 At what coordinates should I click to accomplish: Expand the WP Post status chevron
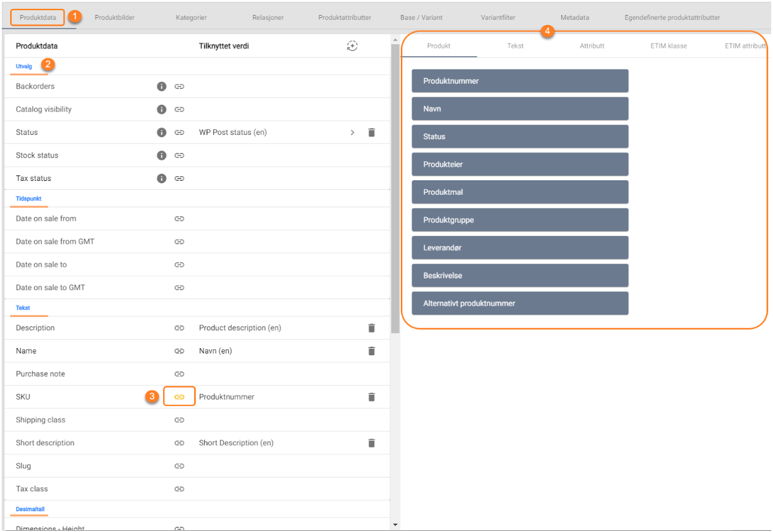[352, 132]
